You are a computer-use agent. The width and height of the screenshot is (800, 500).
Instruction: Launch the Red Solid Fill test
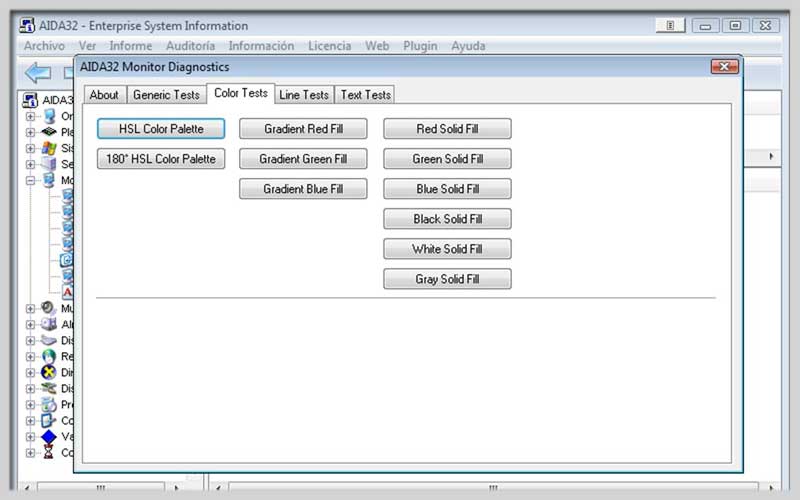click(x=447, y=129)
